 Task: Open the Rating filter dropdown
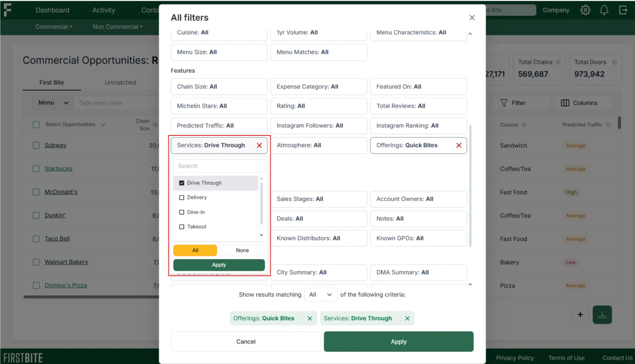tap(319, 106)
